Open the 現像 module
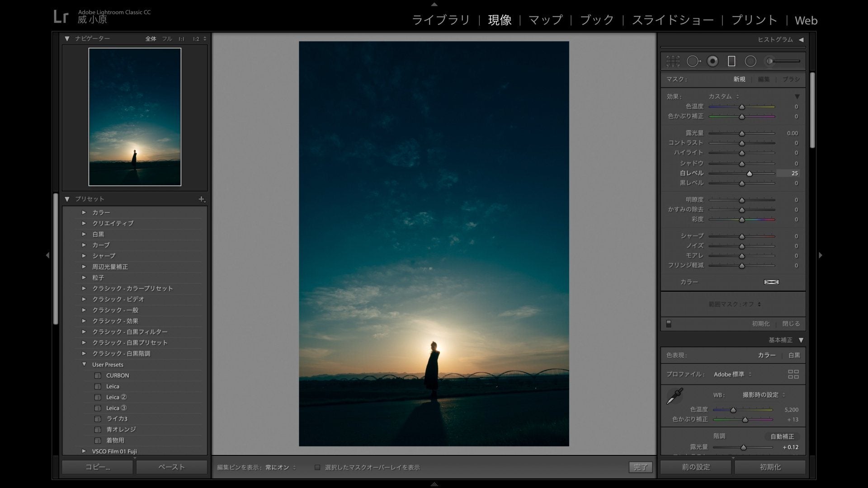Image resolution: width=868 pixels, height=488 pixels. [500, 20]
